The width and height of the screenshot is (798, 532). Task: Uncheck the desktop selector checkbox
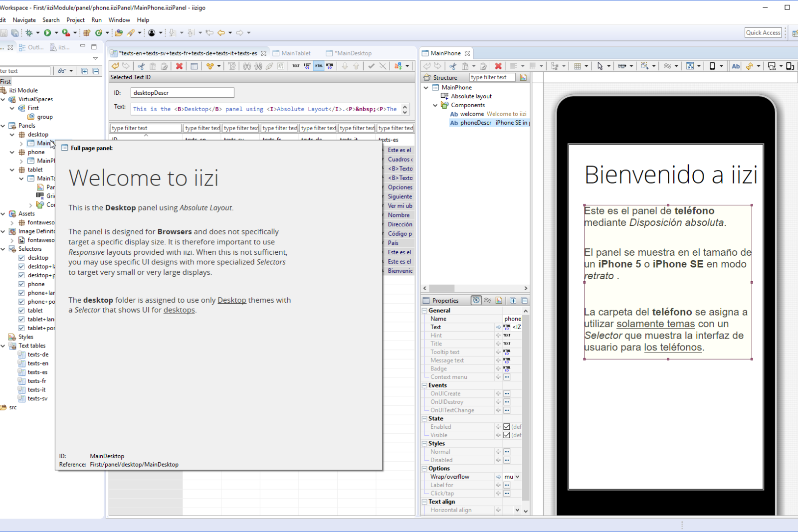pos(21,258)
